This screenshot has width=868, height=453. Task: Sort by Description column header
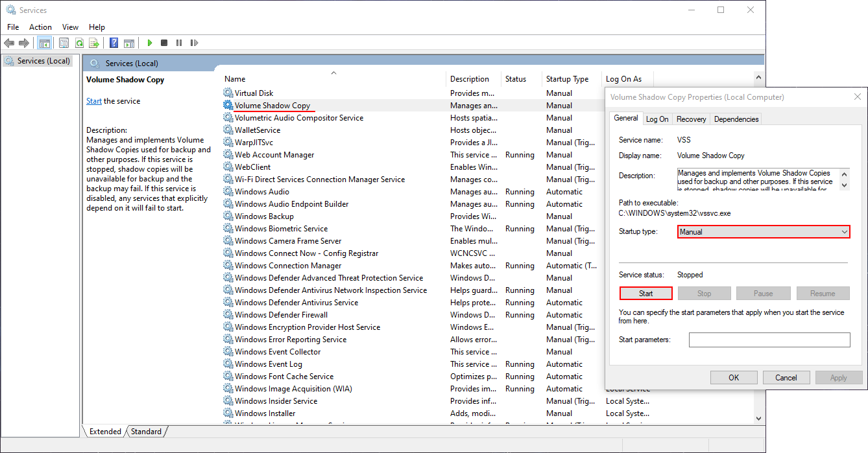click(474, 79)
